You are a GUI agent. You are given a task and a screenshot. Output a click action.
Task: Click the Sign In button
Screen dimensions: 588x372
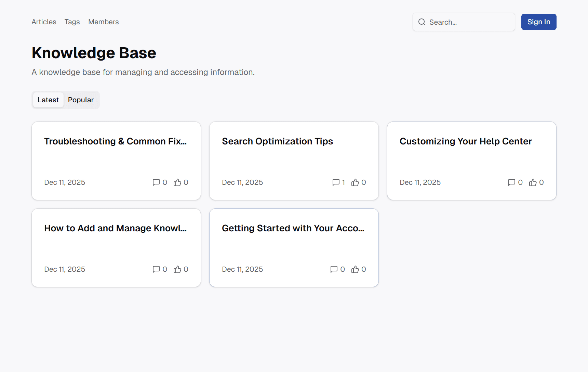538,22
